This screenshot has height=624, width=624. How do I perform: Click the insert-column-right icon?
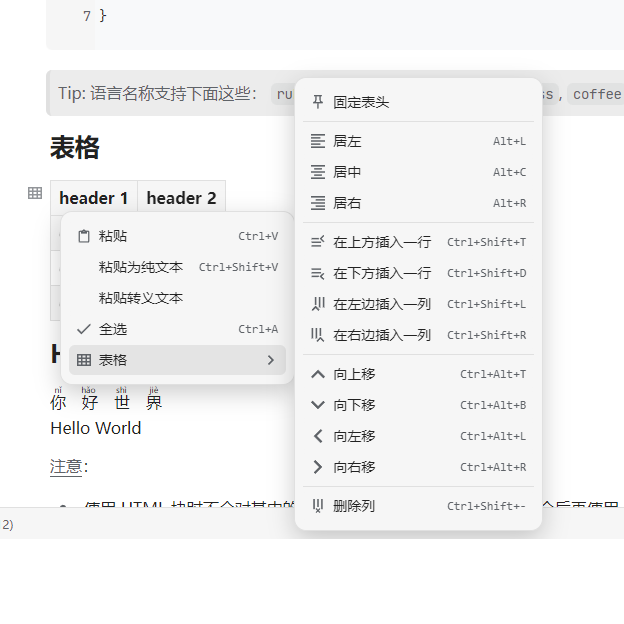click(x=318, y=335)
